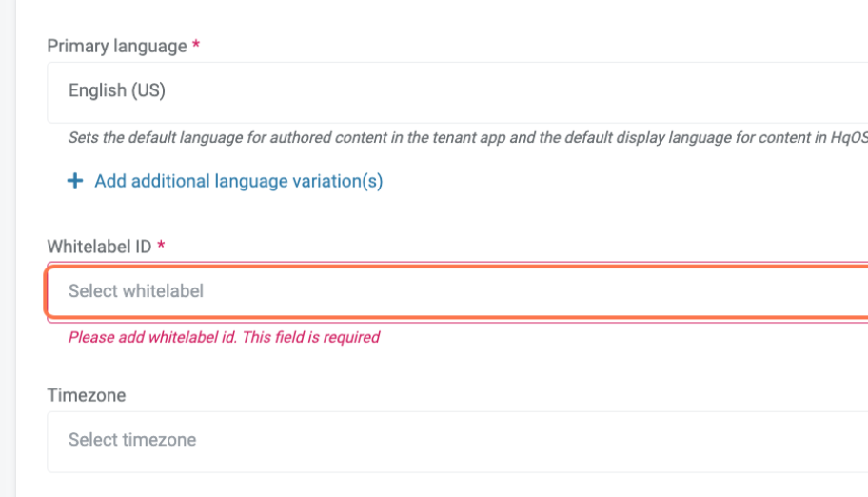
Task: Click 'Add additional language variation(s)' link
Action: click(x=238, y=181)
